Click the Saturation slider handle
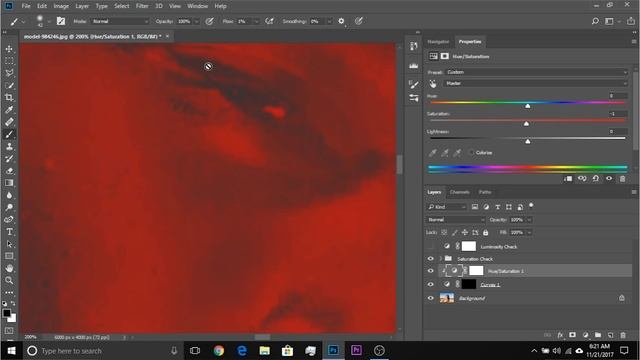This screenshot has width=640, height=360. 527,124
